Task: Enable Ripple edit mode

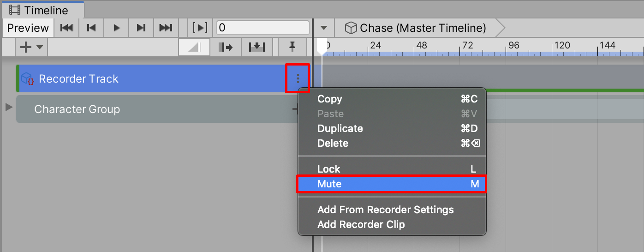Action: (226, 47)
